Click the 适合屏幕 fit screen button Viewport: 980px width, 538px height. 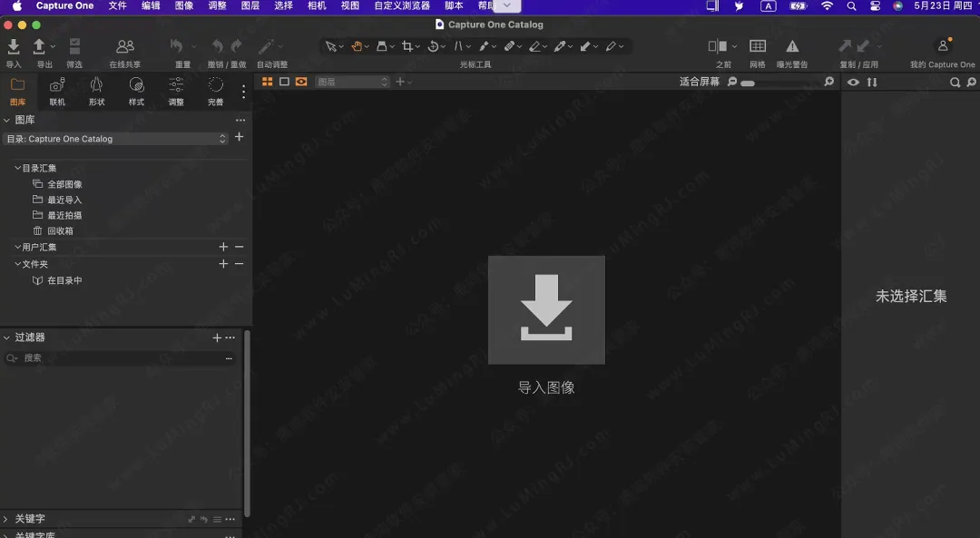tap(699, 82)
